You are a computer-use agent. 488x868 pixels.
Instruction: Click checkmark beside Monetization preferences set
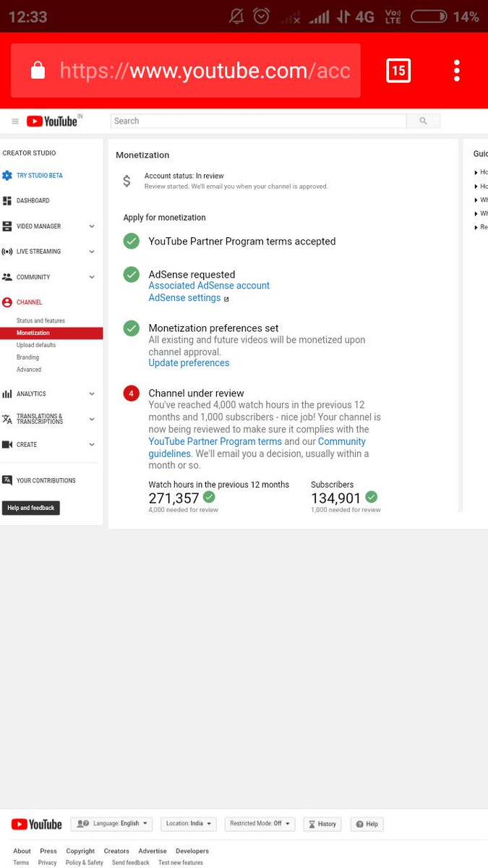(131, 328)
